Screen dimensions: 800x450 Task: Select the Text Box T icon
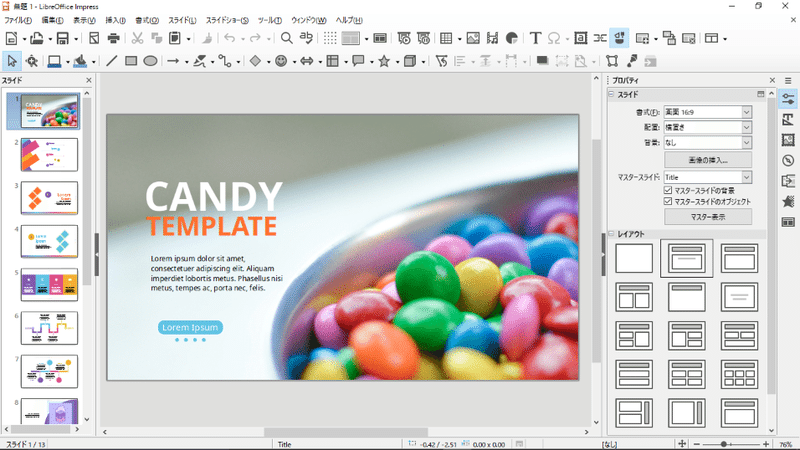tap(535, 38)
